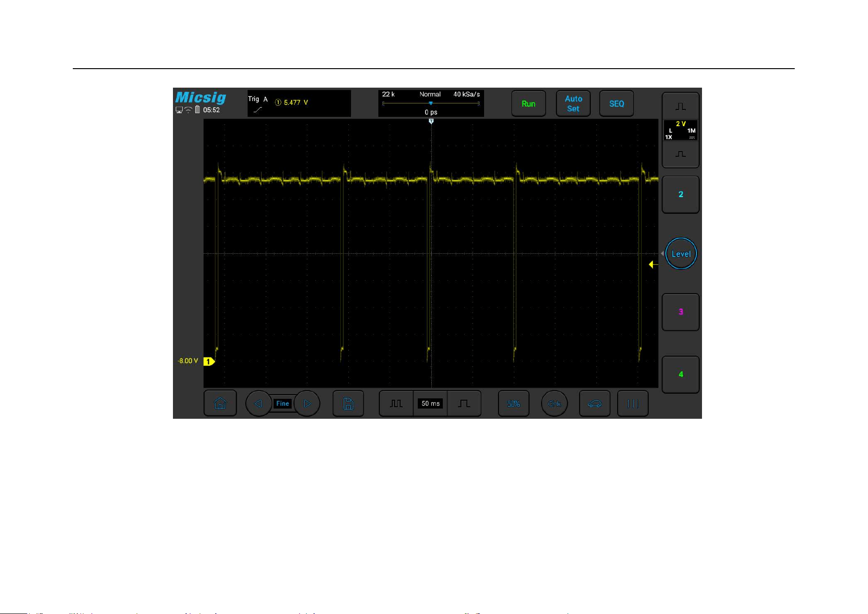The image size is (868, 614).
Task: Click the Level knob button
Action: pos(681,254)
